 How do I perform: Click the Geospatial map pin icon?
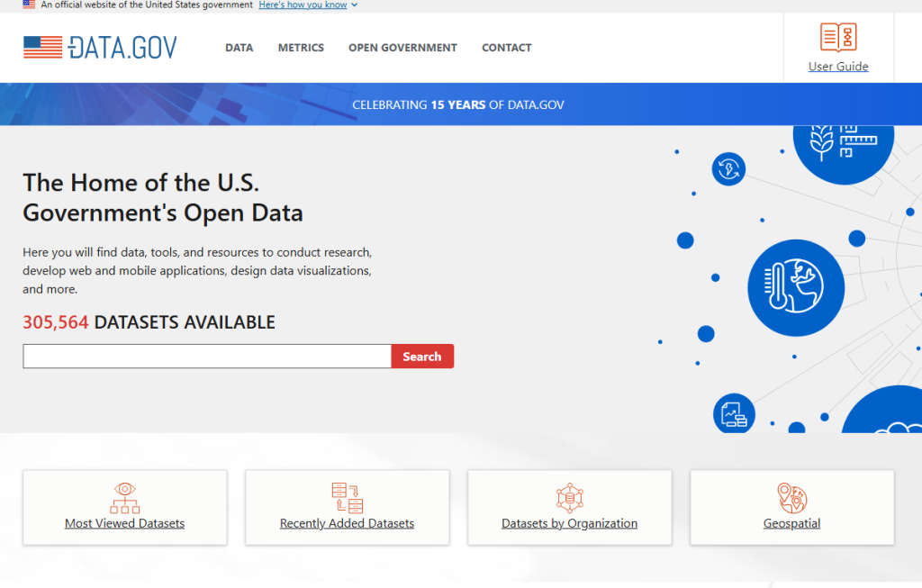(x=791, y=498)
